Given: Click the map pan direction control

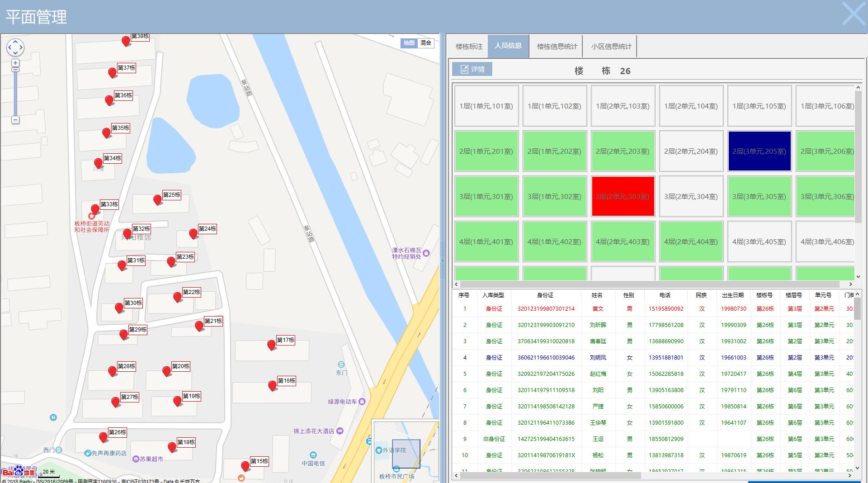Looking at the screenshot, I should (15, 47).
